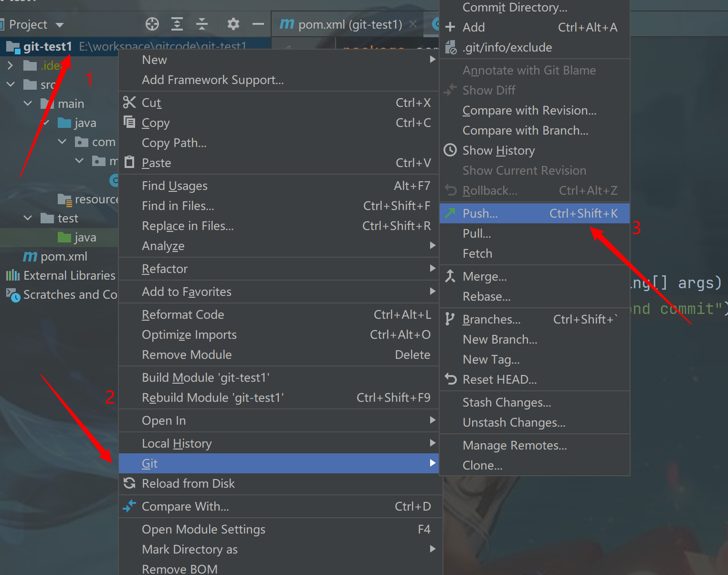The width and height of the screenshot is (728, 575).
Task: Open the Local History submenu
Action: (279, 443)
